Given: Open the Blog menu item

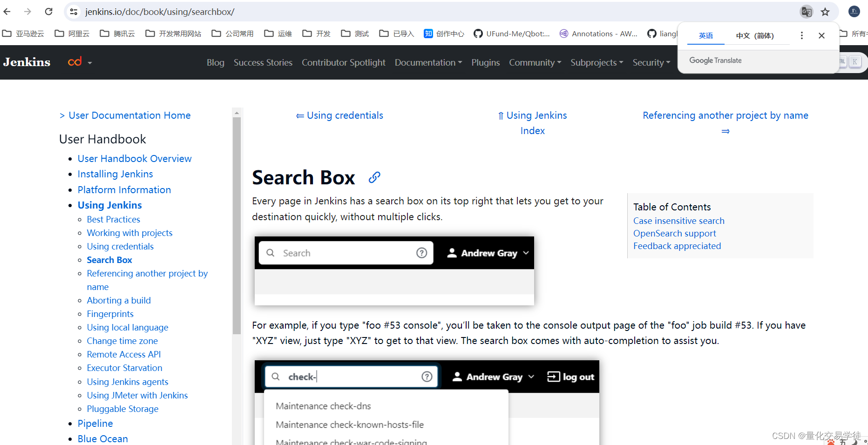Looking at the screenshot, I should coord(216,62).
